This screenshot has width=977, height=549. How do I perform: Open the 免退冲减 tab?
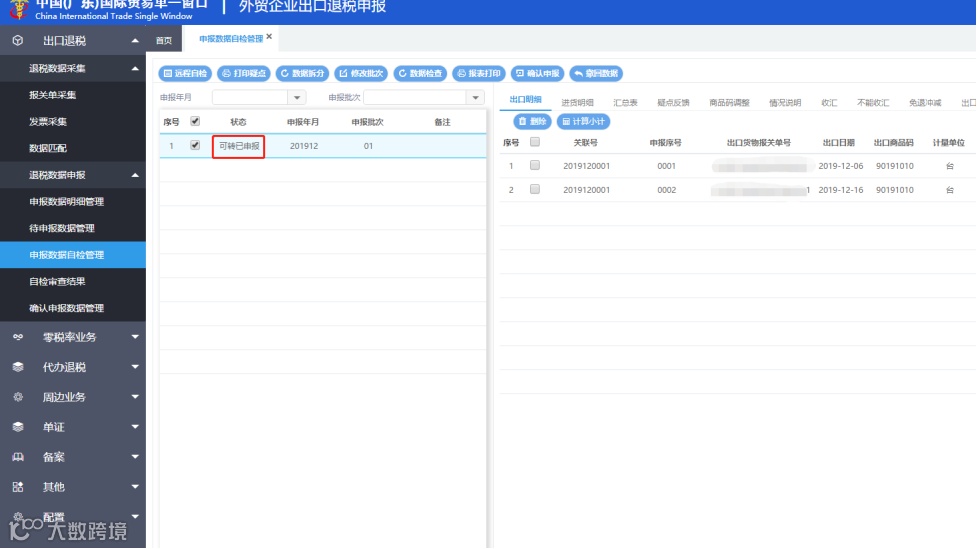tap(925, 103)
